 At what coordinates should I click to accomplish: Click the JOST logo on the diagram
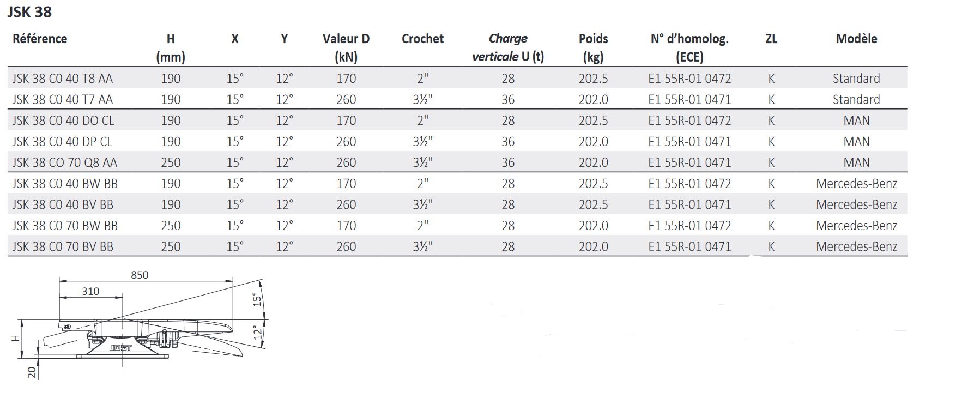coord(120,347)
